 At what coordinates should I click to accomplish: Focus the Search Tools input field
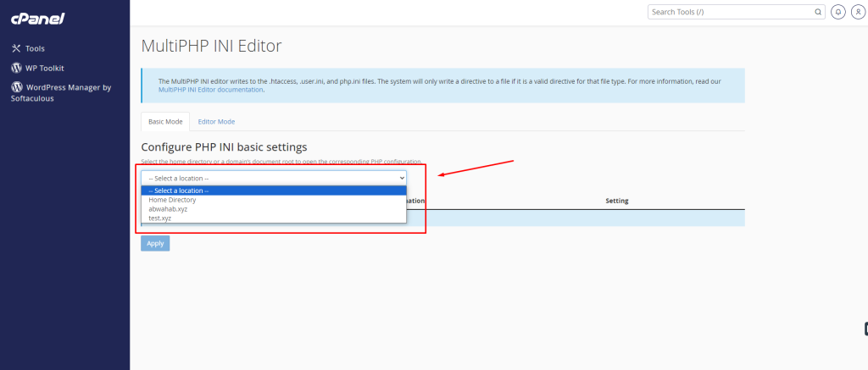pos(731,12)
